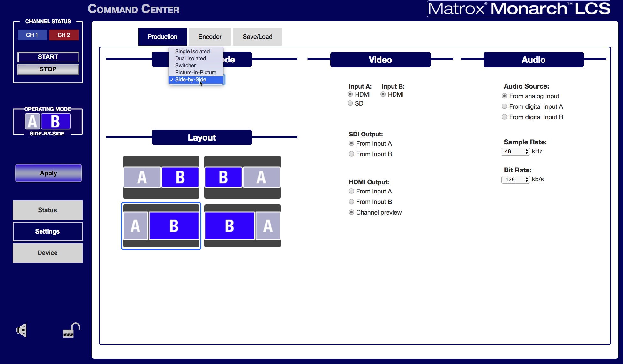Set SDI Output to From Input B

click(x=351, y=154)
